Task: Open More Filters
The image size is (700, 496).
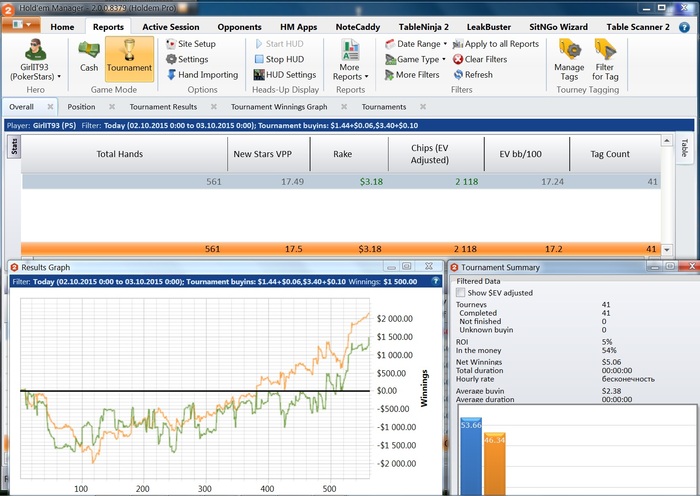Action: point(412,75)
